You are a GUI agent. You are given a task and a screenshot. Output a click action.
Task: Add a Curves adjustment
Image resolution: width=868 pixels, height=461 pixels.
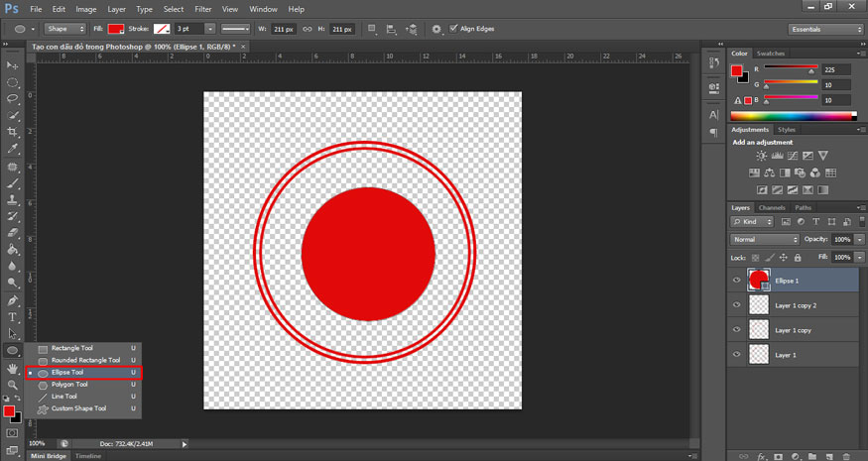pyautogui.click(x=793, y=156)
